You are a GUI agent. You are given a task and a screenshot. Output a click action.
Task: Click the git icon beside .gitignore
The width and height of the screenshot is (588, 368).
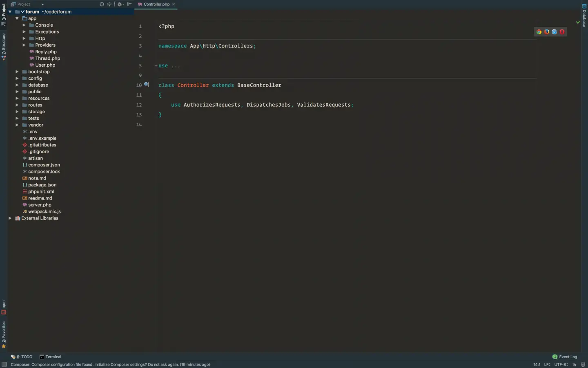[x=24, y=152]
